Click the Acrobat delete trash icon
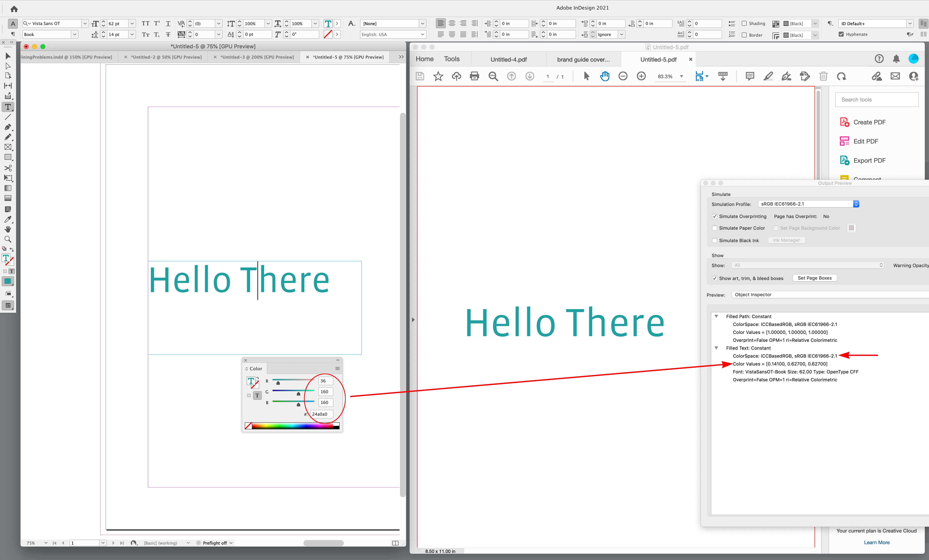The image size is (929, 560). (823, 77)
